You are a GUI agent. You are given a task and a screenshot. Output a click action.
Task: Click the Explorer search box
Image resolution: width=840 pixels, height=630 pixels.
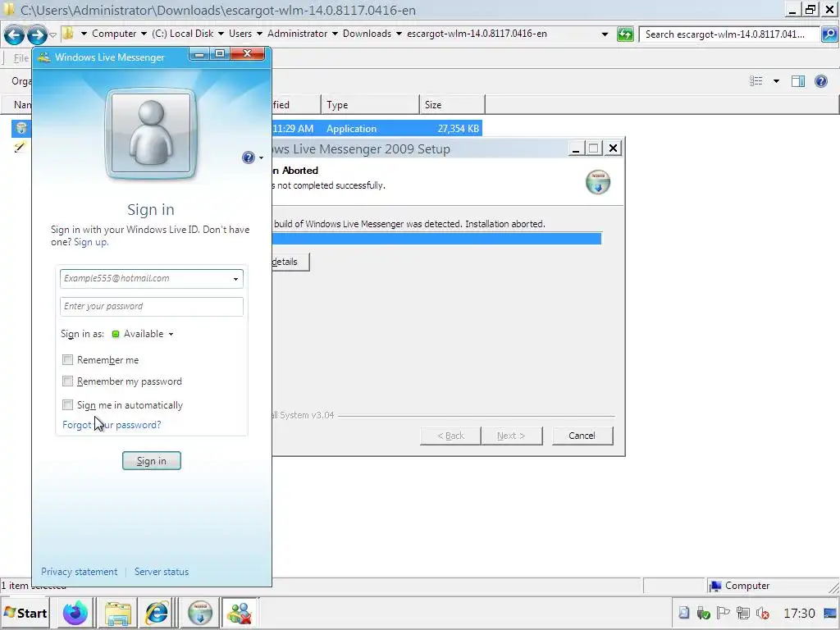coord(728,34)
